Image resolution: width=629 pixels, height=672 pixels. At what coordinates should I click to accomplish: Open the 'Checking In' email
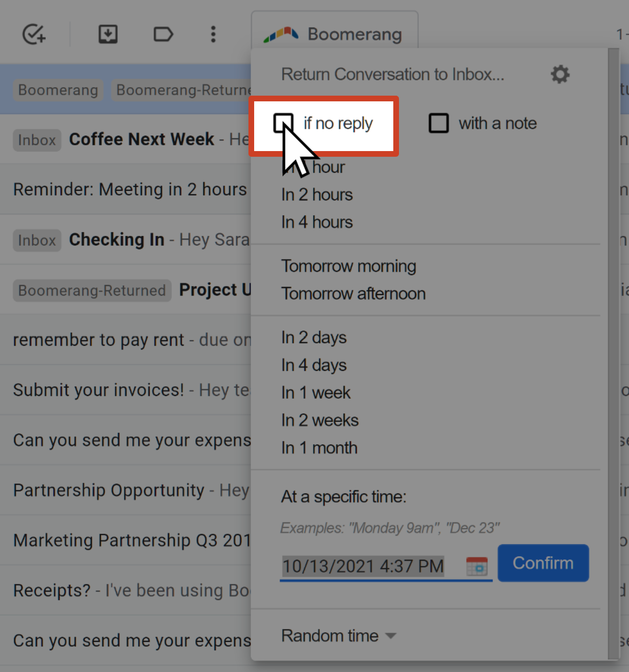(x=125, y=240)
